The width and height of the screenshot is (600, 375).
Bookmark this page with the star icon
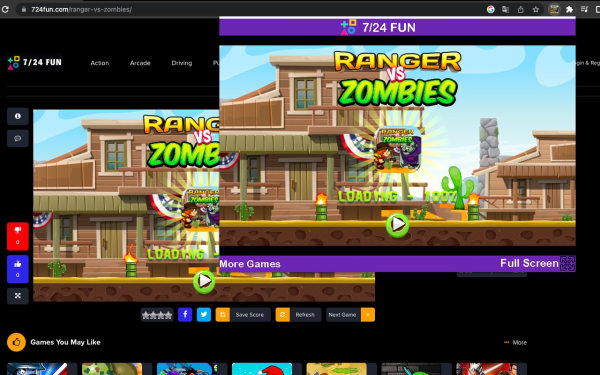(536, 10)
